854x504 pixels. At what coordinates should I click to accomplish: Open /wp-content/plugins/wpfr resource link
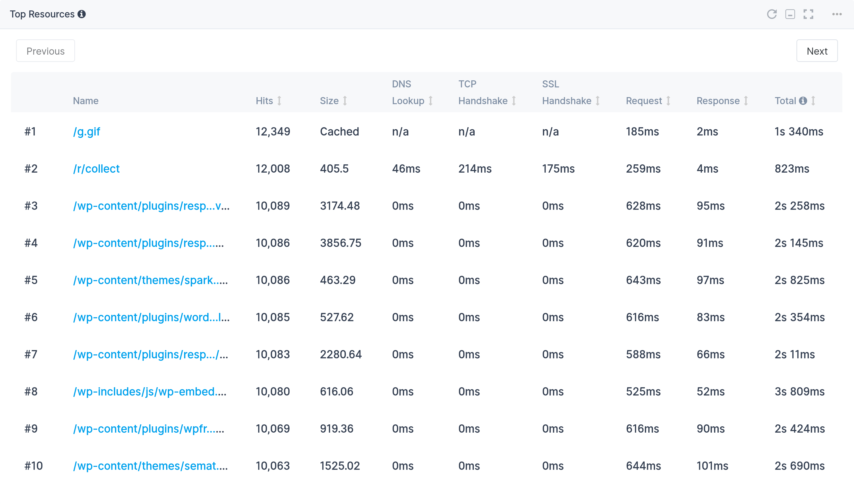coord(149,428)
